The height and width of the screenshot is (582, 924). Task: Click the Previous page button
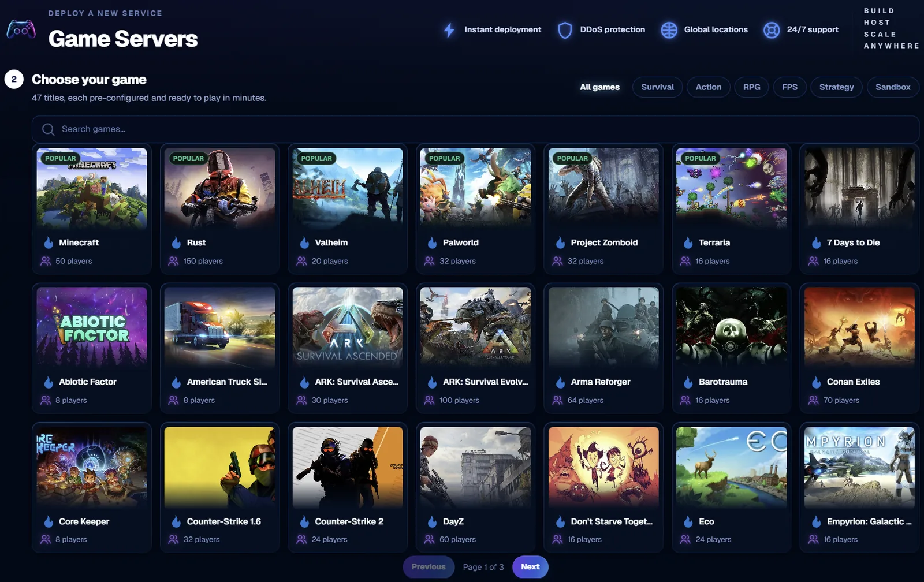click(x=429, y=567)
